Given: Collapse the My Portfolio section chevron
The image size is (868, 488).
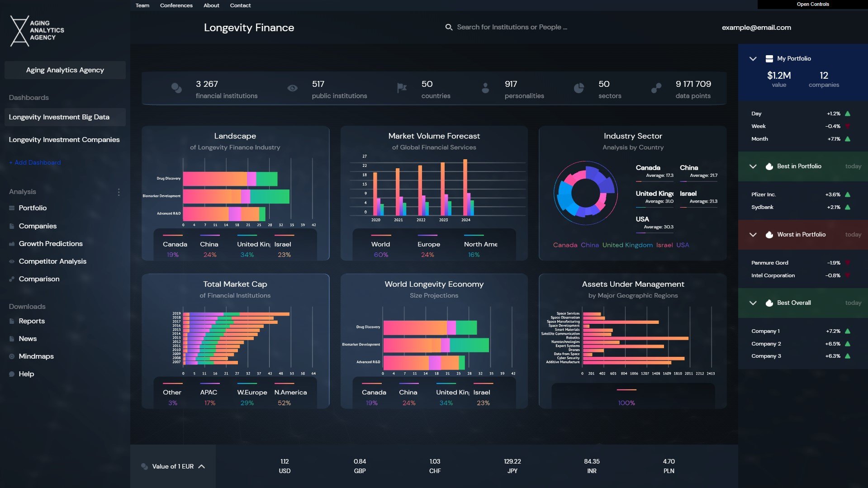Looking at the screenshot, I should [753, 59].
